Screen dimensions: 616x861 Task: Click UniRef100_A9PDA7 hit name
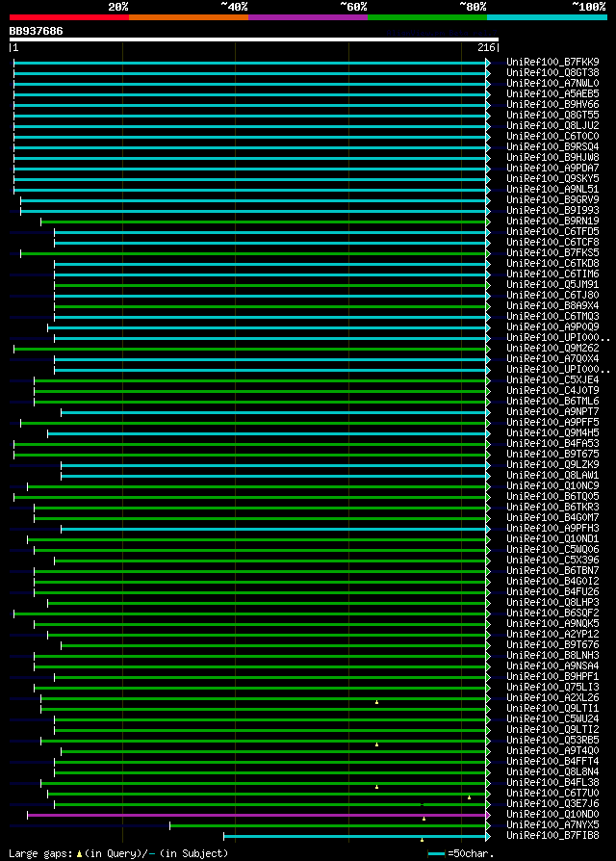tap(552, 168)
